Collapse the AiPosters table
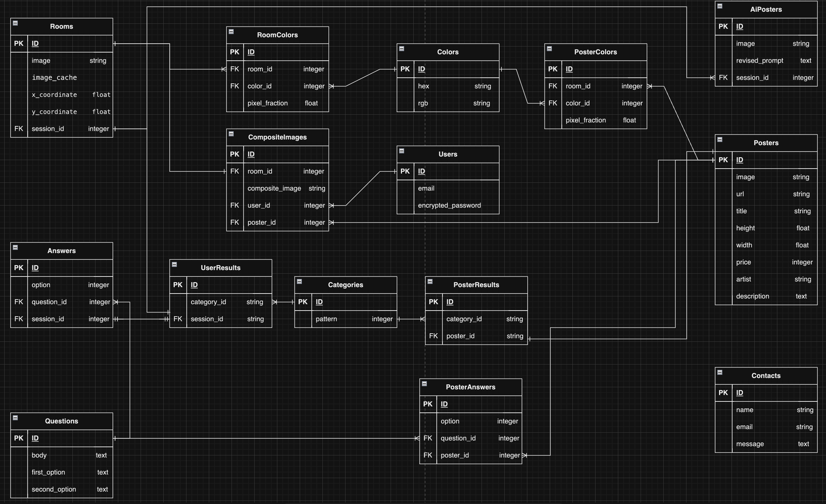This screenshot has height=504, width=826. point(720,6)
